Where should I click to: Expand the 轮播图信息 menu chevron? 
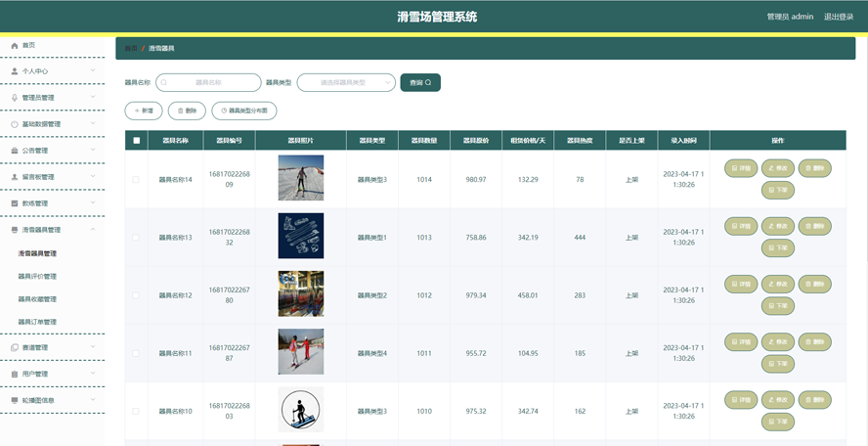click(x=93, y=399)
